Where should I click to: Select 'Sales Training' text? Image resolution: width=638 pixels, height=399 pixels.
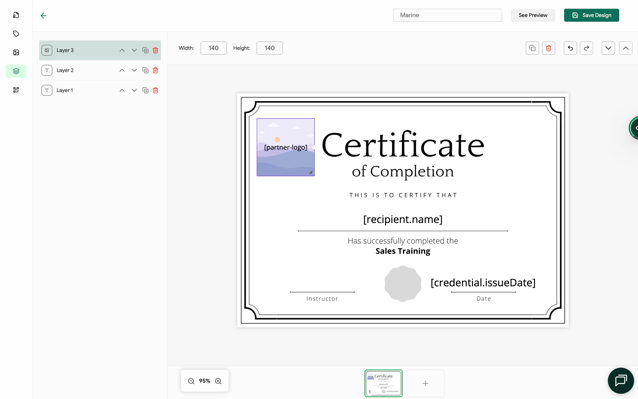[x=403, y=251]
